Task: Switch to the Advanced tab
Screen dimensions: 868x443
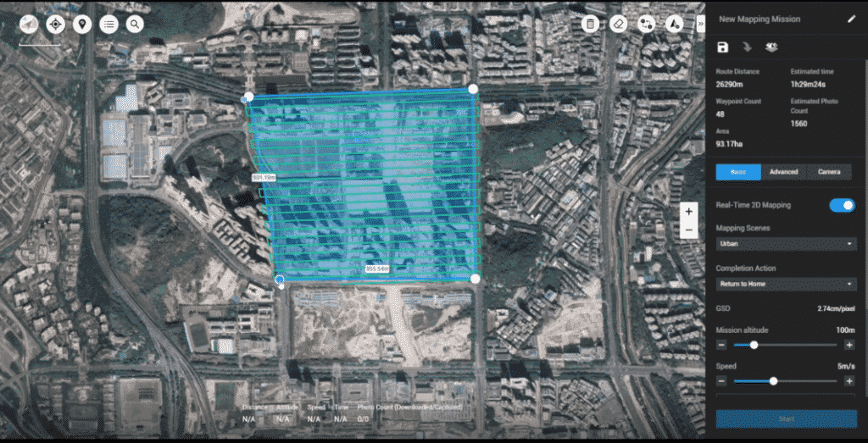Action: click(x=783, y=172)
